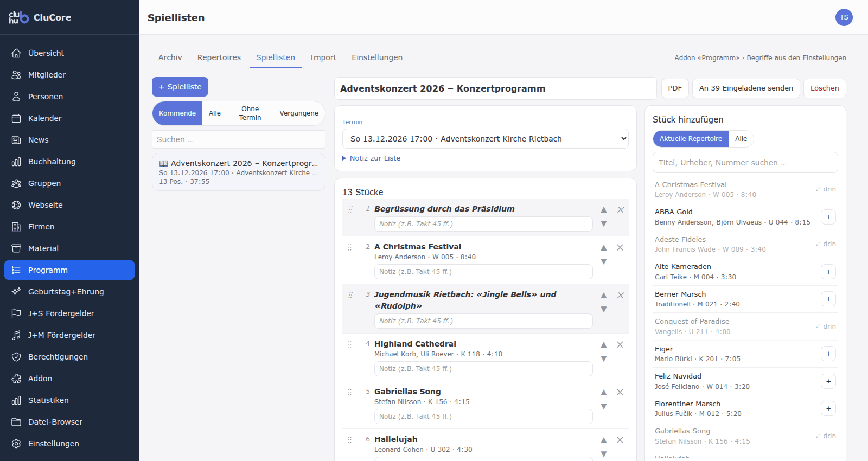
Task: Click the PDF button
Action: click(675, 88)
